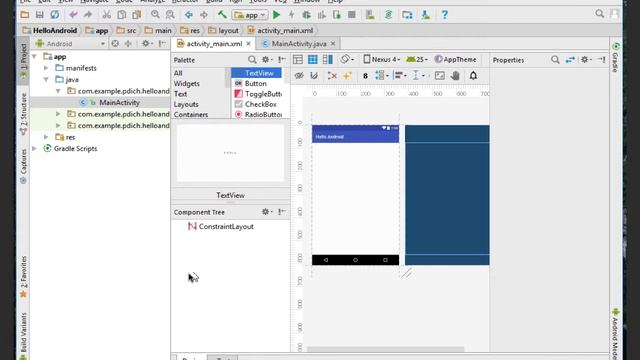640x360 pixels.
Task: Search properties with the magnifier icon
Action: [555, 60]
